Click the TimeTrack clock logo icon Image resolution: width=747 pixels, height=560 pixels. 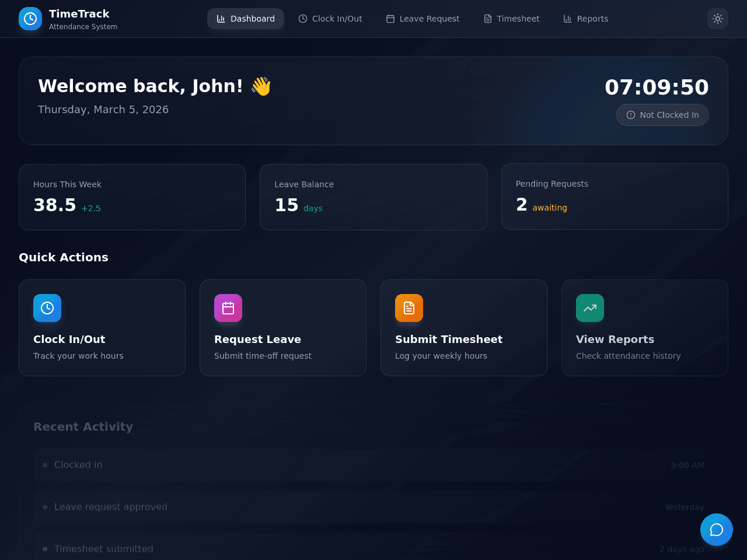[30, 19]
